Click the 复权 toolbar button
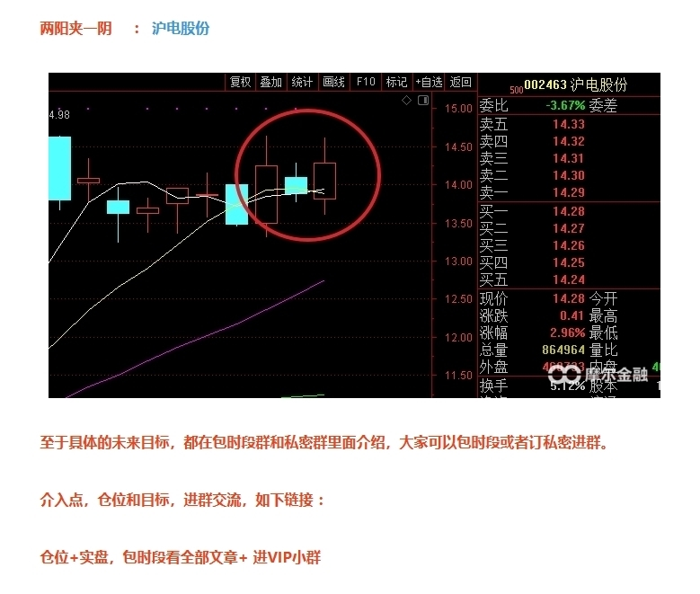Screen dimensions: 700x594 point(240,82)
